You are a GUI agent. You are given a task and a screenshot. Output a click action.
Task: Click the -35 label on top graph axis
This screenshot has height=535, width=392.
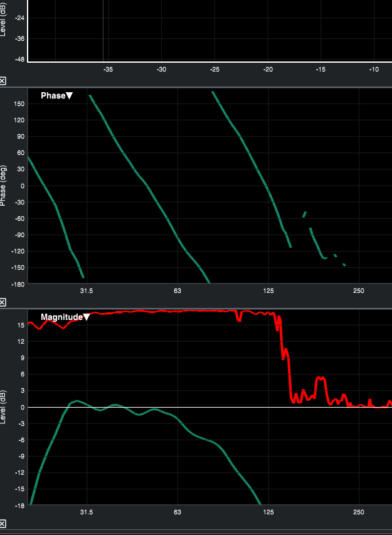tap(108, 70)
